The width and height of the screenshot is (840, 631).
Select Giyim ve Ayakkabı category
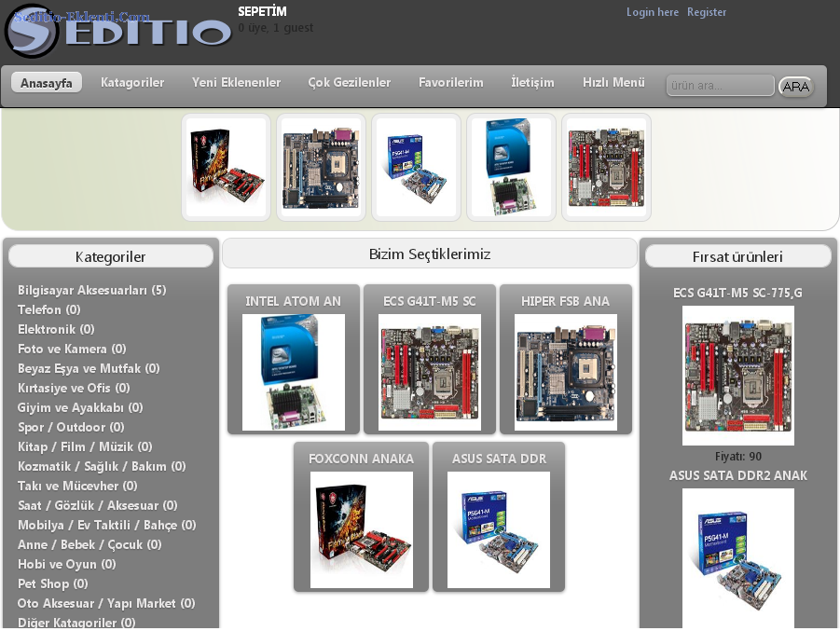click(80, 407)
